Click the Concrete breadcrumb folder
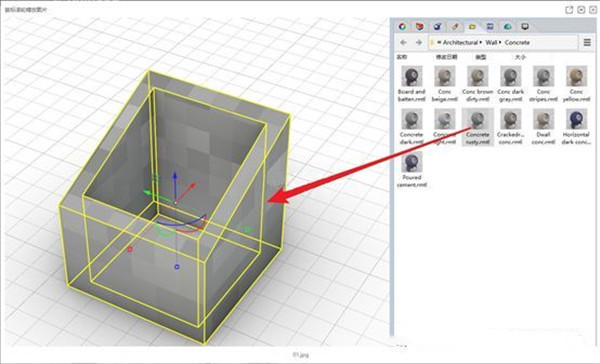The height and width of the screenshot is (364, 600). pos(517,42)
